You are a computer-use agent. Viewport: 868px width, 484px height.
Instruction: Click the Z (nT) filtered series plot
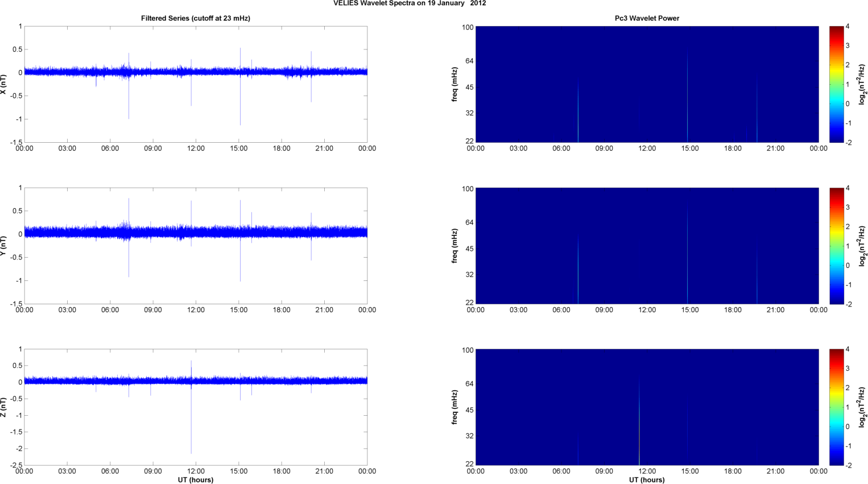196,407
